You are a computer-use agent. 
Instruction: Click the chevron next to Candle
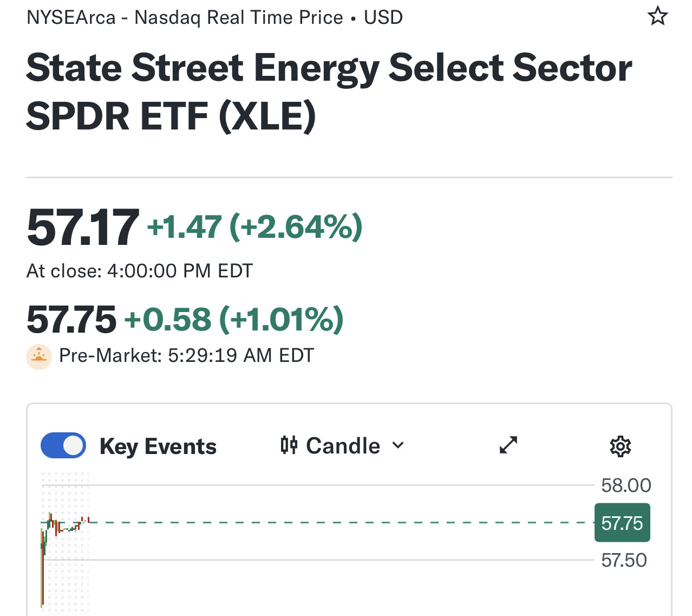(x=398, y=445)
